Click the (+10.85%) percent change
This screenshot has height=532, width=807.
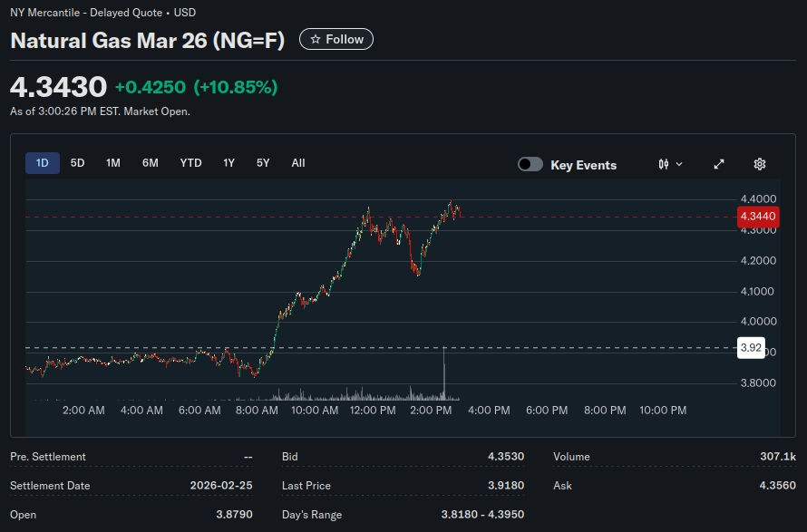[236, 87]
